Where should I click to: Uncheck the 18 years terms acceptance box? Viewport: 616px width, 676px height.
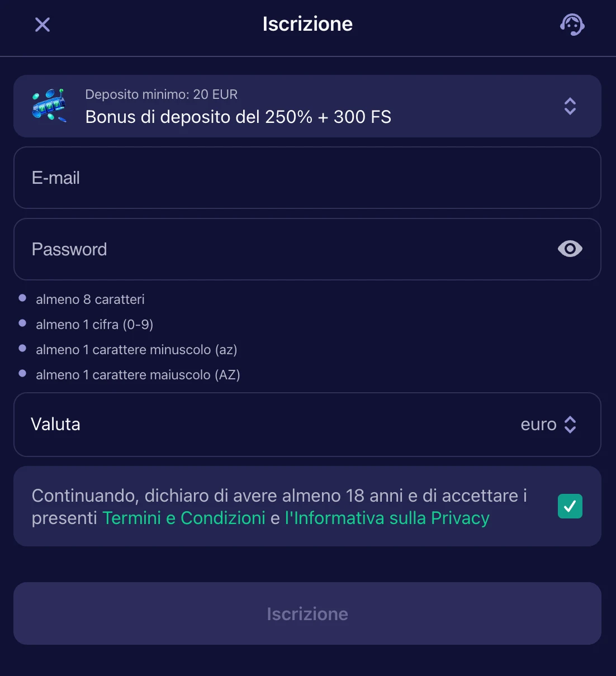coord(570,506)
